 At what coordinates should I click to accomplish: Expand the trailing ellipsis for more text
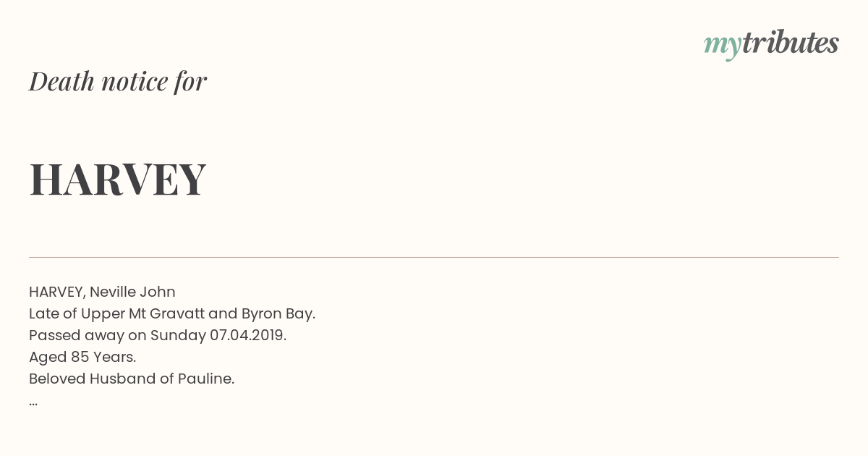[33, 402]
